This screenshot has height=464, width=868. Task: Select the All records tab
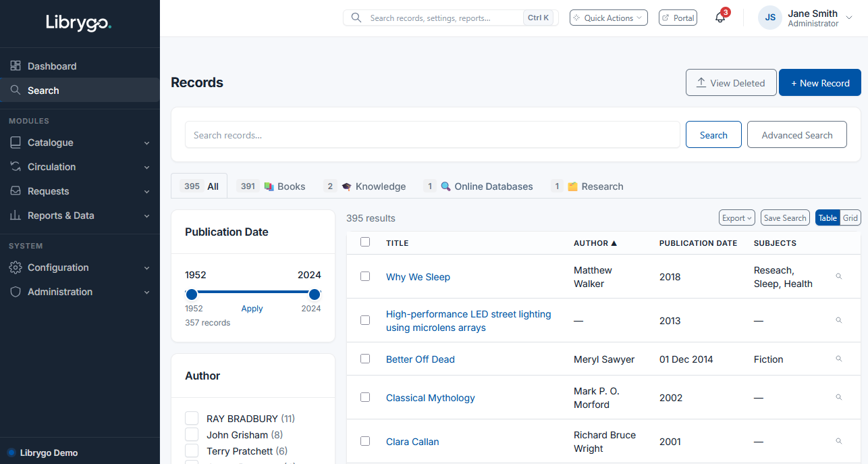pos(199,186)
